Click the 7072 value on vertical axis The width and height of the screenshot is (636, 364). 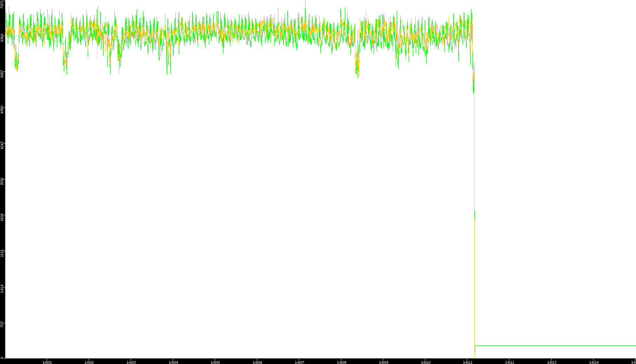point(2,4)
